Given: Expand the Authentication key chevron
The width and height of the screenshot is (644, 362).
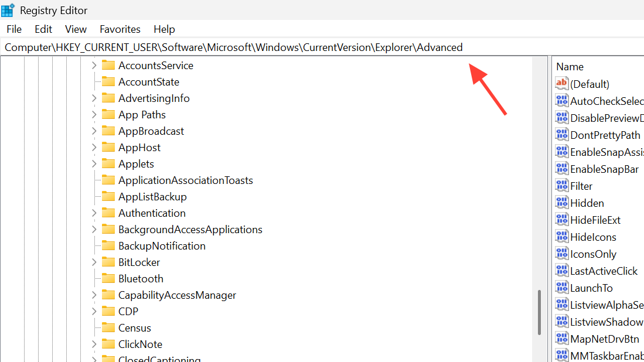Looking at the screenshot, I should tap(94, 213).
